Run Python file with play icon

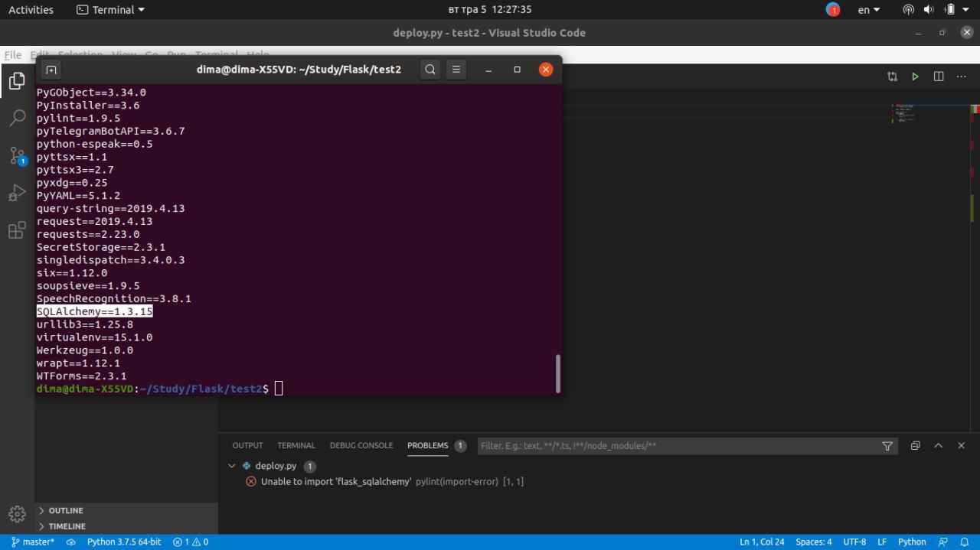click(915, 76)
